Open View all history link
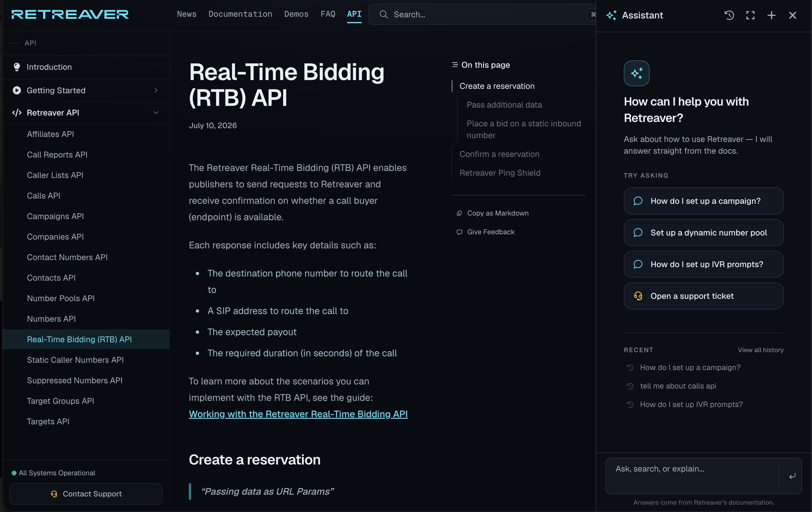The height and width of the screenshot is (512, 812). click(760, 350)
